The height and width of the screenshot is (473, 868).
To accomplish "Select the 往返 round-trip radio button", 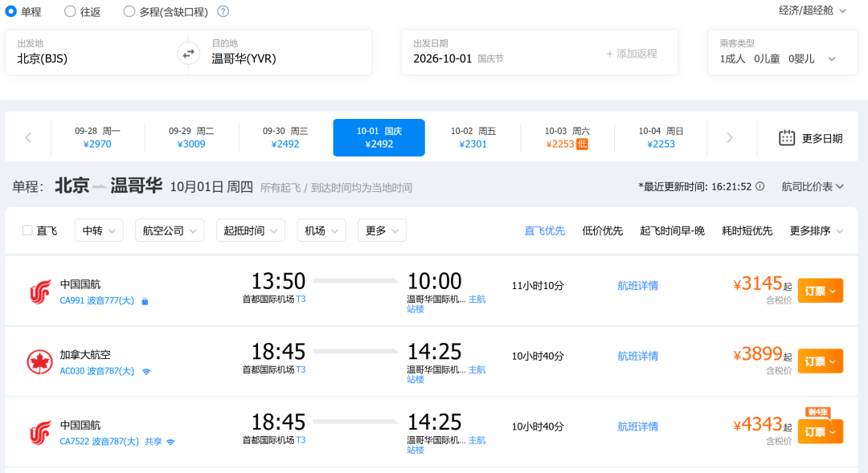I will click(x=70, y=11).
